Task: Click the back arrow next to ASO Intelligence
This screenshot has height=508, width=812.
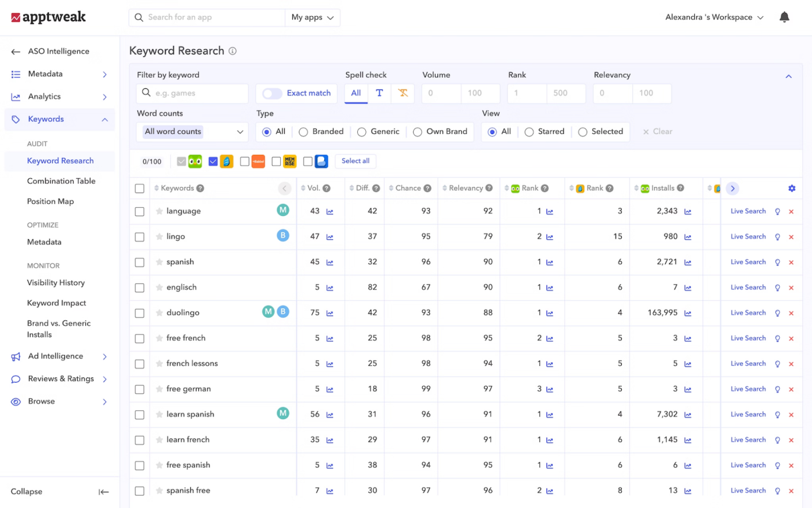Action: click(15, 51)
